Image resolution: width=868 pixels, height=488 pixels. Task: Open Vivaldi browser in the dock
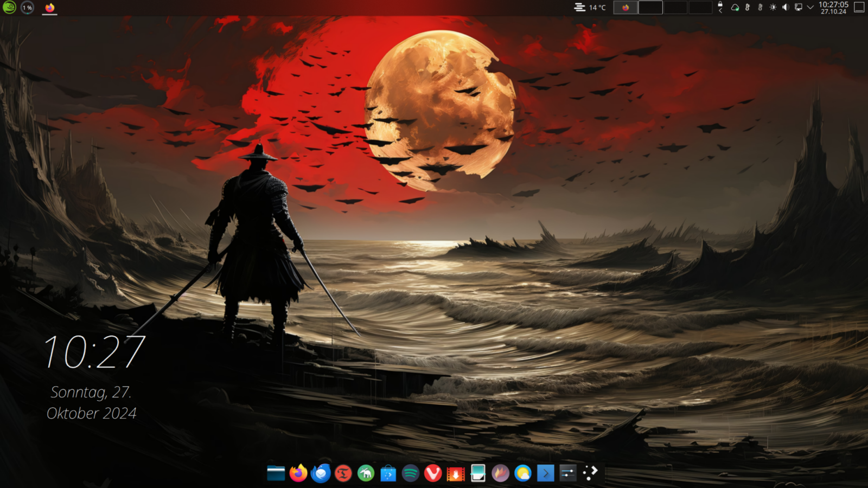[433, 473]
